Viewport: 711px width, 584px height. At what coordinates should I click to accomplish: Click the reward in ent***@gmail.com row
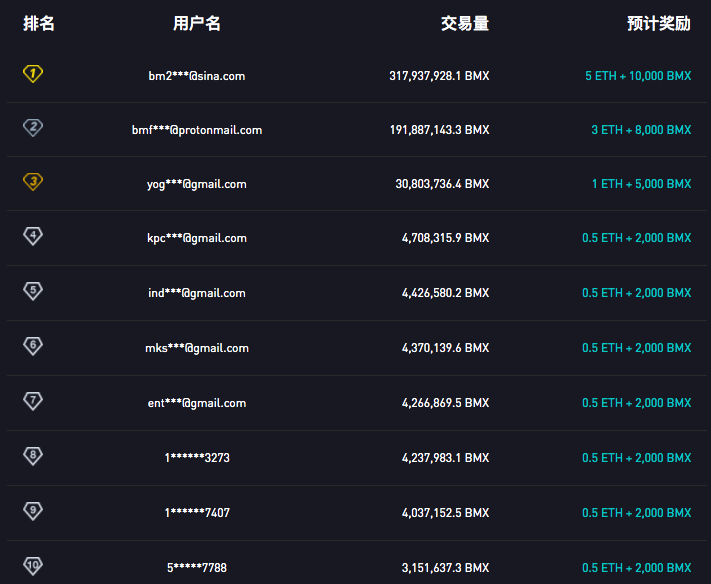click(637, 403)
